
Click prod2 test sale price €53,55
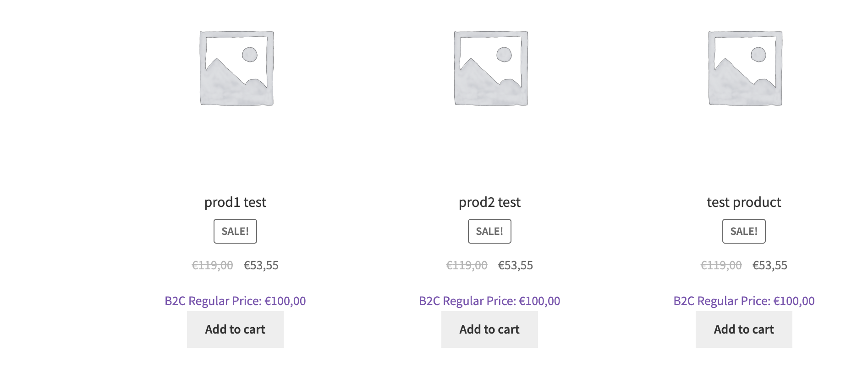pyautogui.click(x=516, y=265)
